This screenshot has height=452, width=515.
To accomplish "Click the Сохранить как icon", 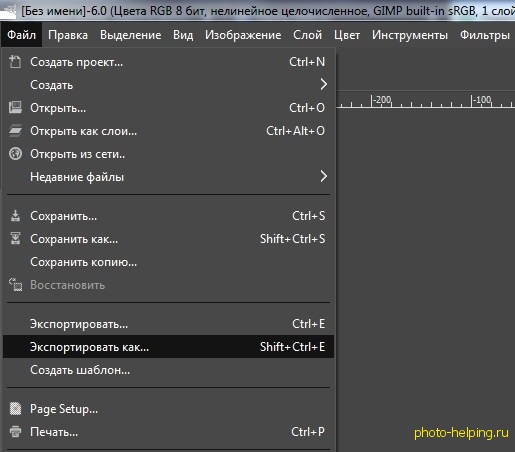I will (15, 239).
